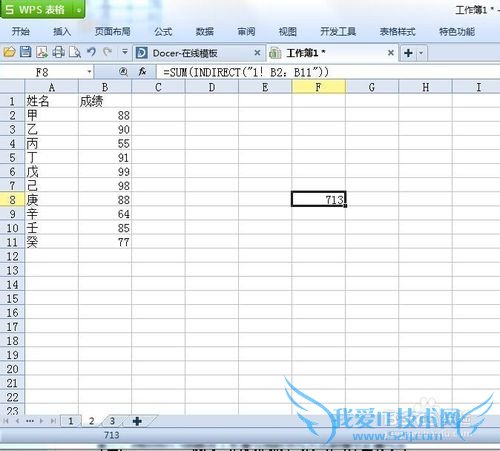The width and height of the screenshot is (500, 451).
Task: Open the 视图 ribbon tab
Action: (x=288, y=32)
